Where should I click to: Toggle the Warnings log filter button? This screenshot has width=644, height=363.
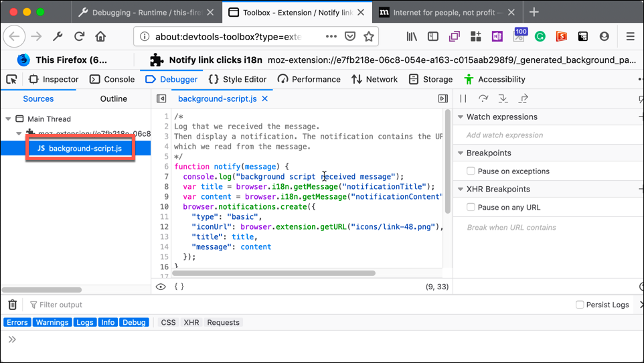coord(52,322)
